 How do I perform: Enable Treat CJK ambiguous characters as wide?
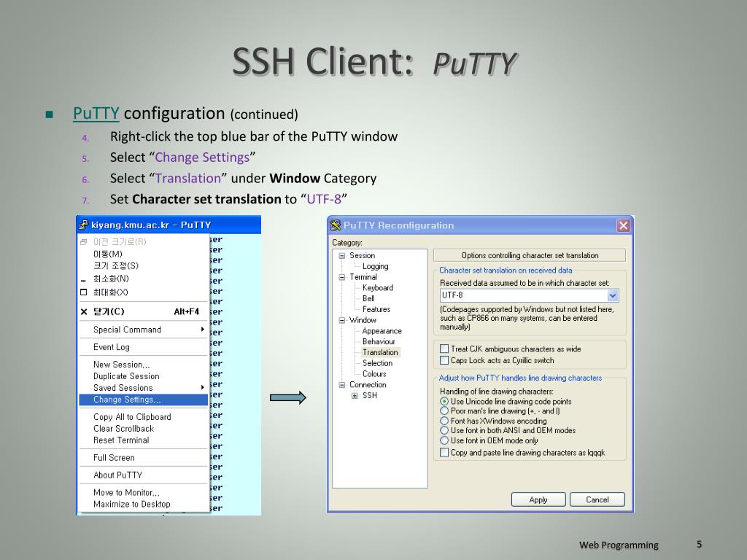444,349
